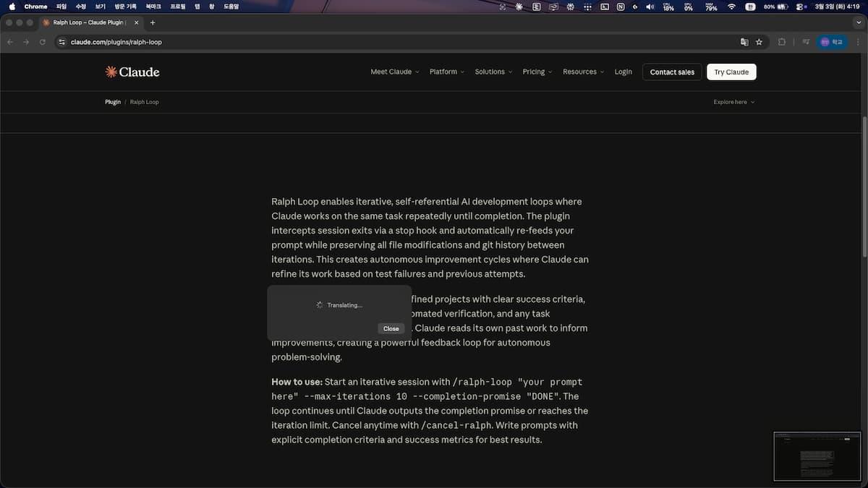Click the volume icon in menu bar
Image resolution: width=868 pixels, height=488 pixels.
650,7
